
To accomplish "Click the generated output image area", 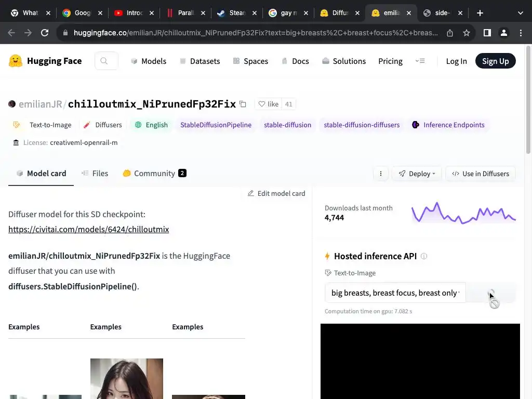I will (x=420, y=362).
